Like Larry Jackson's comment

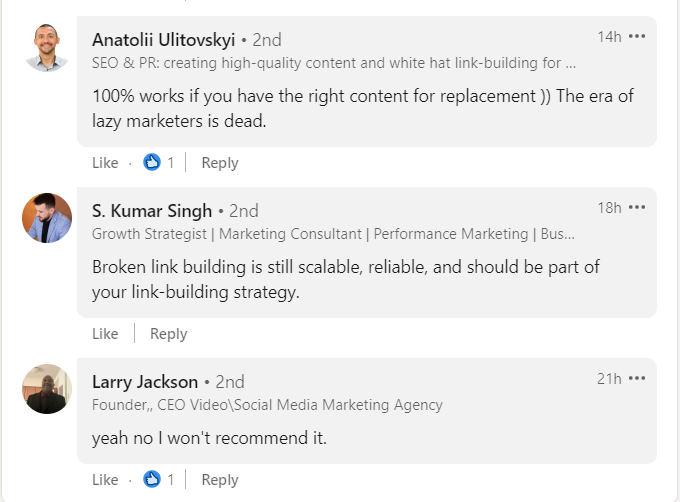pos(105,479)
